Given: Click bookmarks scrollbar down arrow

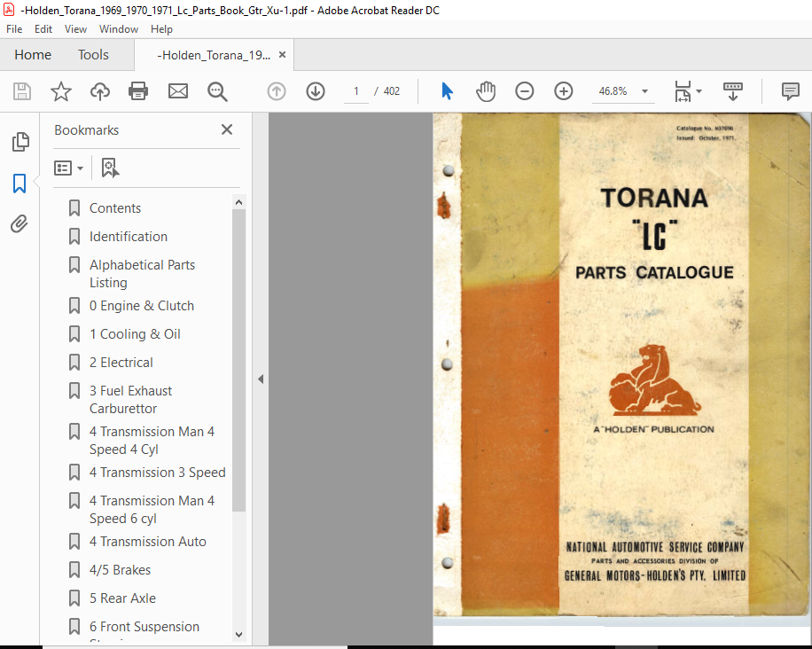Looking at the screenshot, I should pyautogui.click(x=238, y=635).
